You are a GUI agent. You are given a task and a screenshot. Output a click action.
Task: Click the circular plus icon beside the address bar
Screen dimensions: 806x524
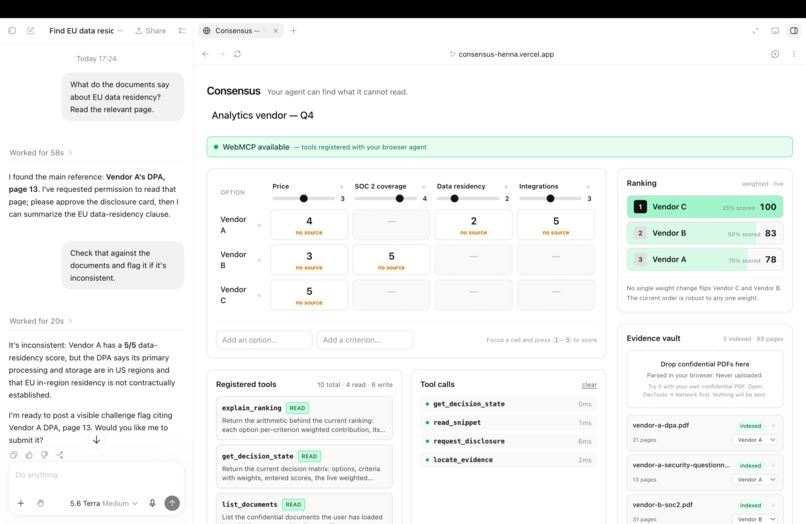click(775, 54)
